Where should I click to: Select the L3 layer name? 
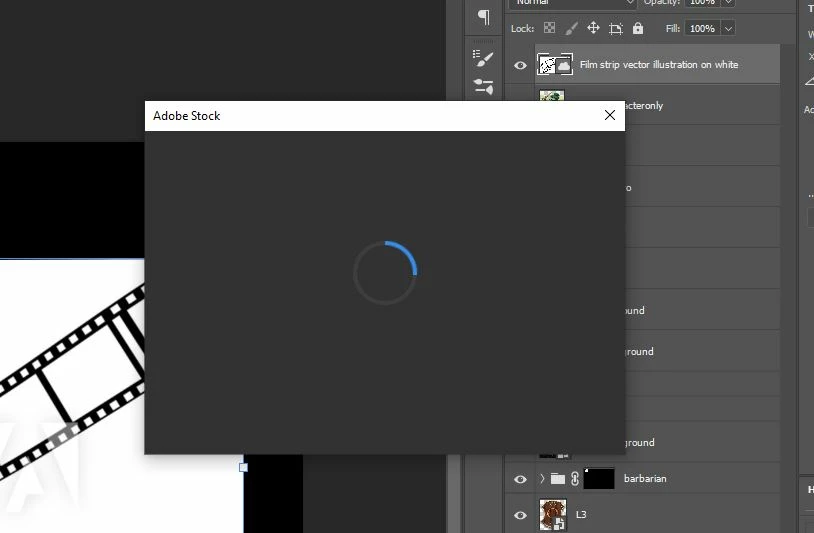581,514
